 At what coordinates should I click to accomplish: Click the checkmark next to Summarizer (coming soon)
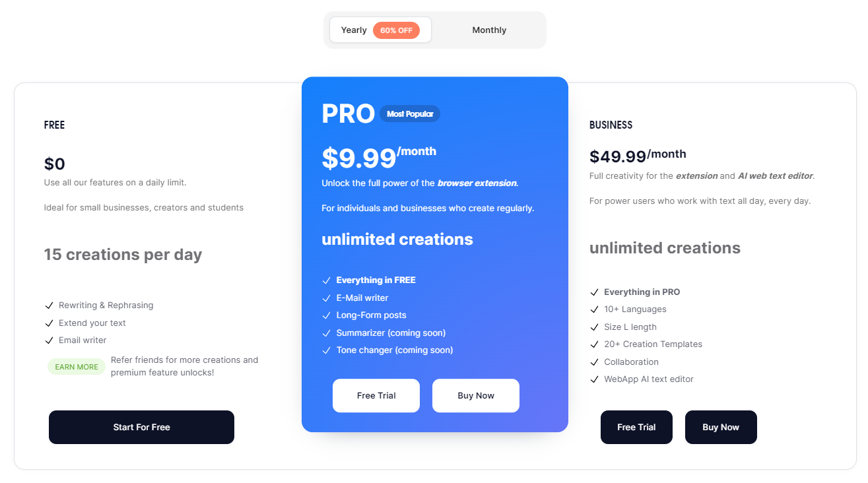tap(326, 333)
